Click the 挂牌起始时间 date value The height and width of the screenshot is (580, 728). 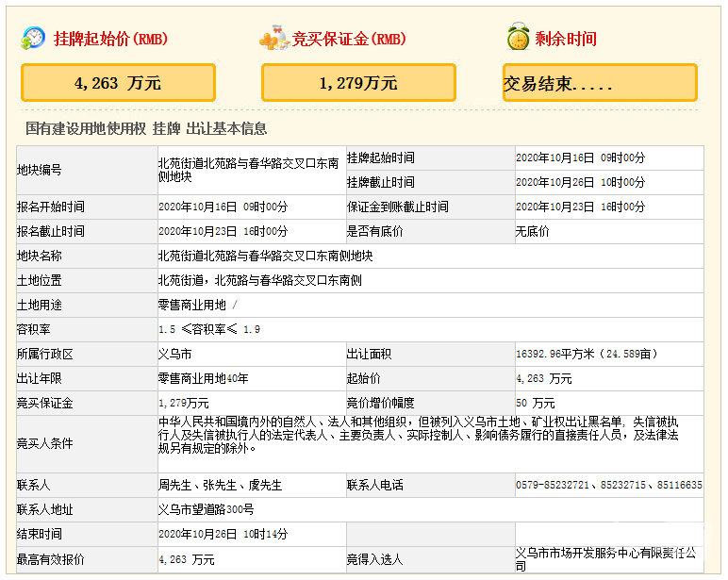tap(580, 157)
